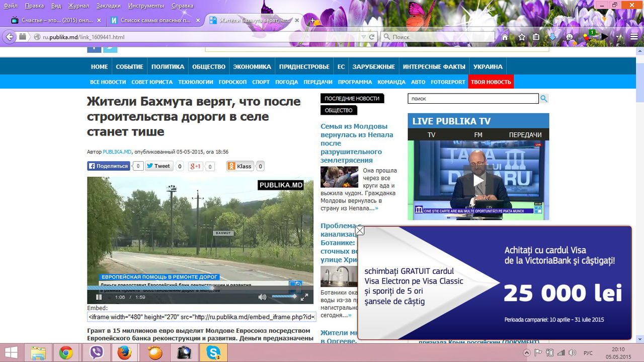Open the Справка menu

tap(182, 6)
